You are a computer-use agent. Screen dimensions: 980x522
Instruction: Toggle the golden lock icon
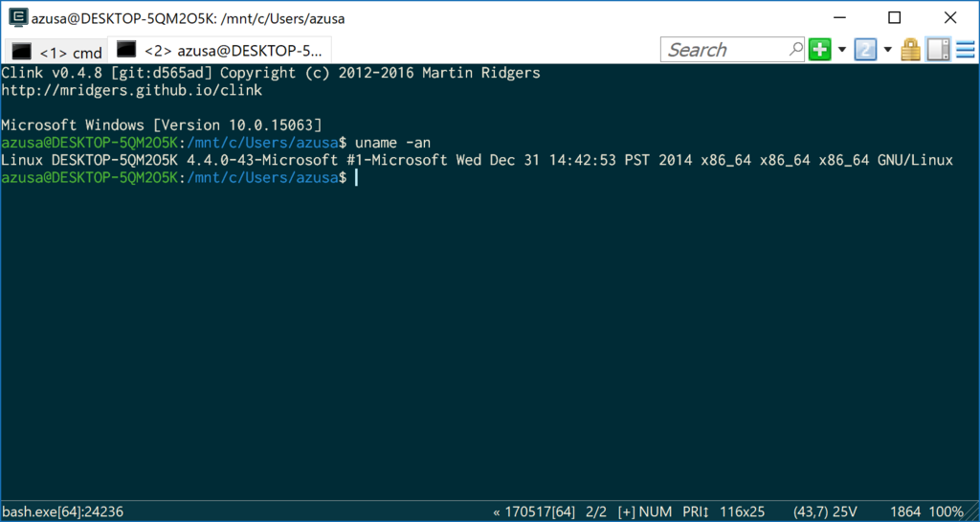pos(911,50)
